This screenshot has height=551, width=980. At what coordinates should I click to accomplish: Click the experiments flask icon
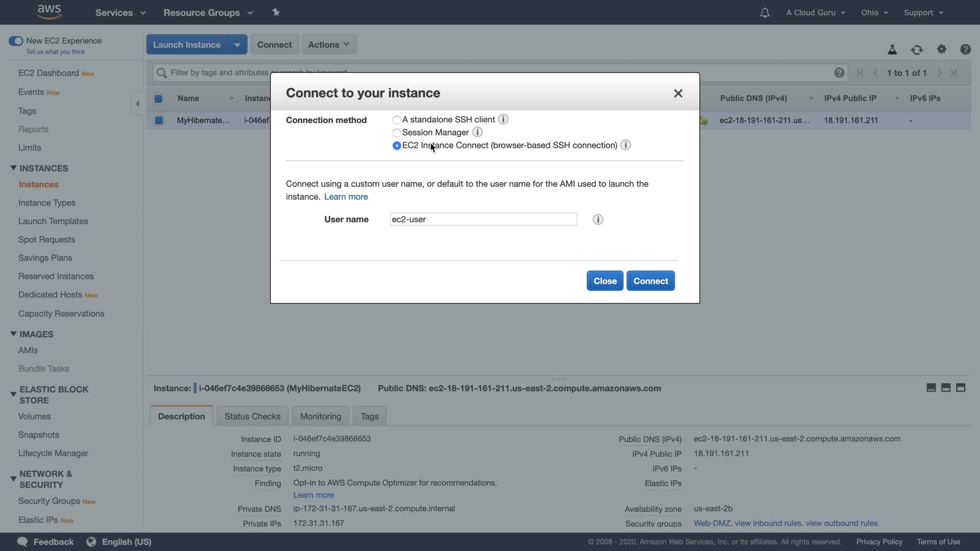(892, 49)
